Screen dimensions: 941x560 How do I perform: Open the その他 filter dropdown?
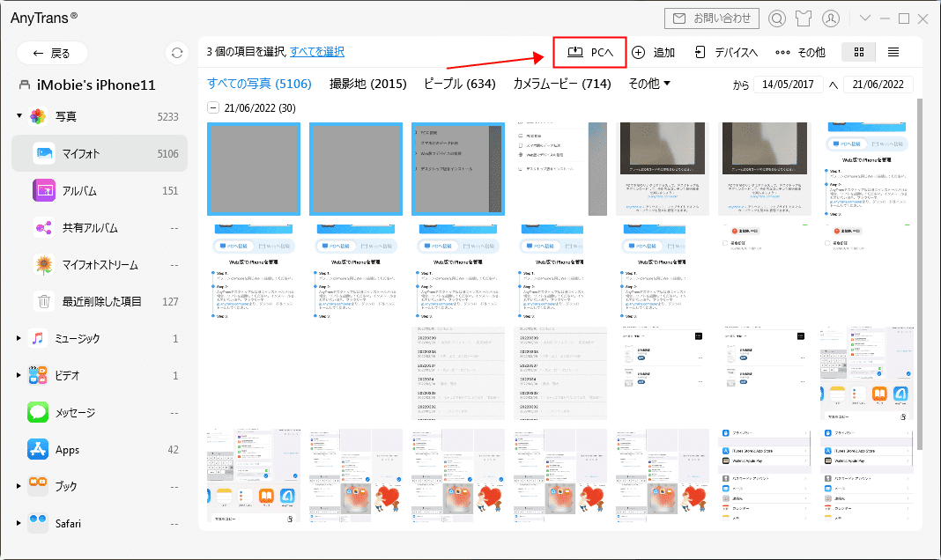pyautogui.click(x=648, y=84)
